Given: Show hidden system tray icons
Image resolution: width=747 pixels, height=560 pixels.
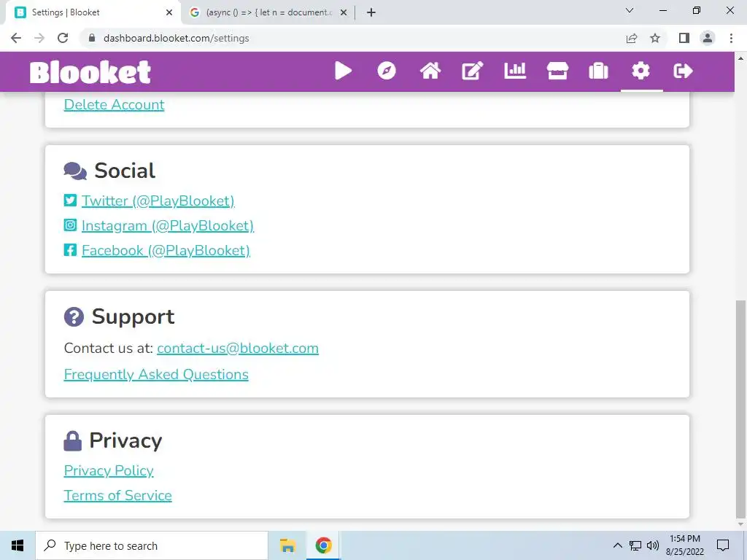Looking at the screenshot, I should point(617,545).
